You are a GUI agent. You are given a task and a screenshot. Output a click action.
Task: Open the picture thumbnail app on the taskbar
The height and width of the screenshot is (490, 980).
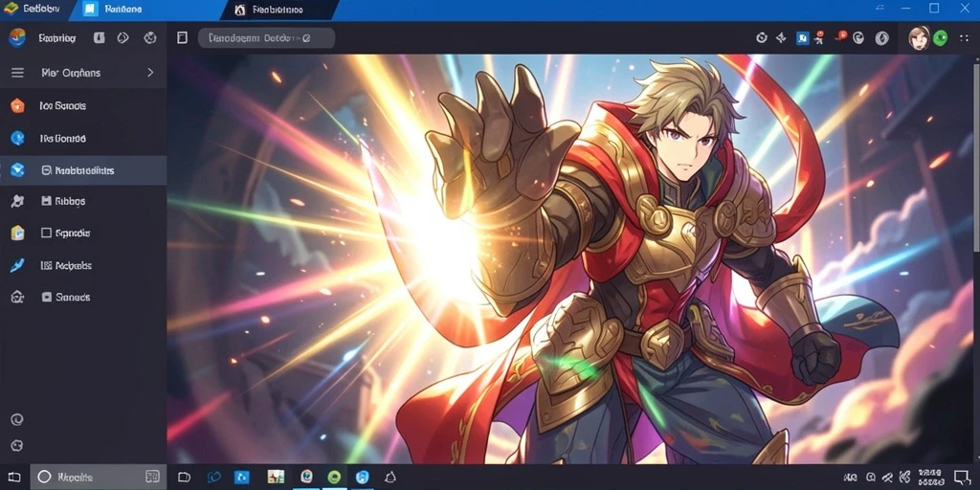point(276,477)
